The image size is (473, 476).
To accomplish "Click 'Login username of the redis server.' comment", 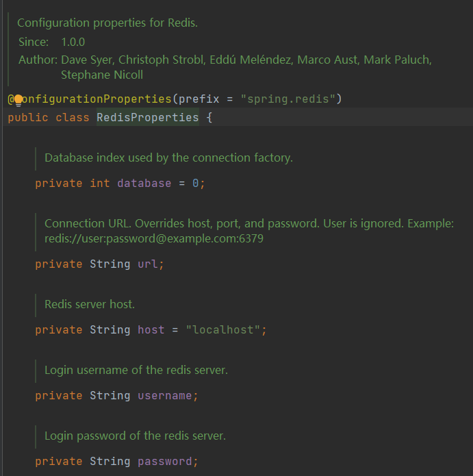I will pos(136,371).
